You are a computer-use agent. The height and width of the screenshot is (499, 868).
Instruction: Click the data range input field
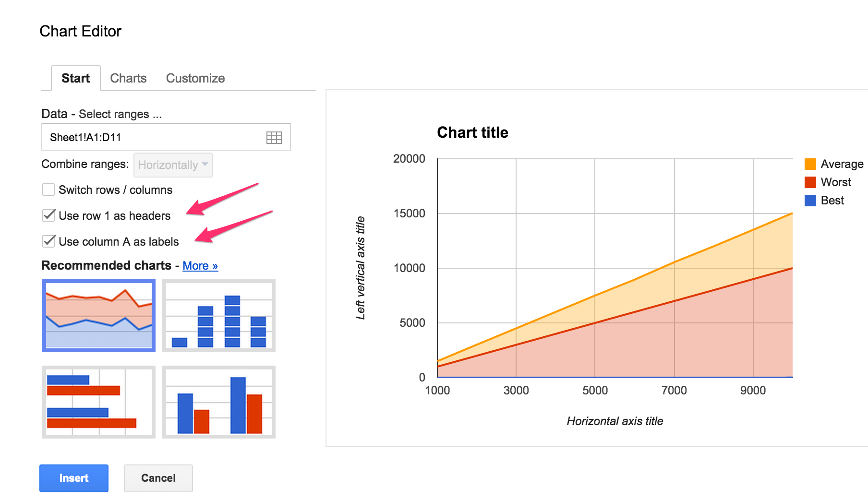pos(154,137)
